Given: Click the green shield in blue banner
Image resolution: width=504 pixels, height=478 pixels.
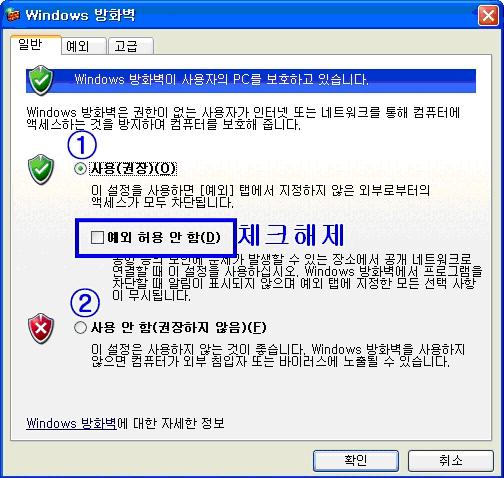Looking at the screenshot, I should click(40, 80).
